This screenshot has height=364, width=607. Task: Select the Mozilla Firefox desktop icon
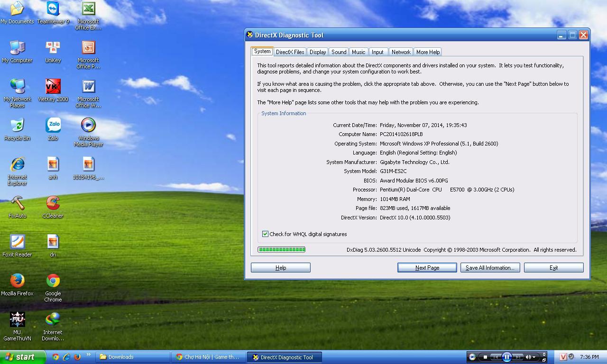(x=17, y=284)
